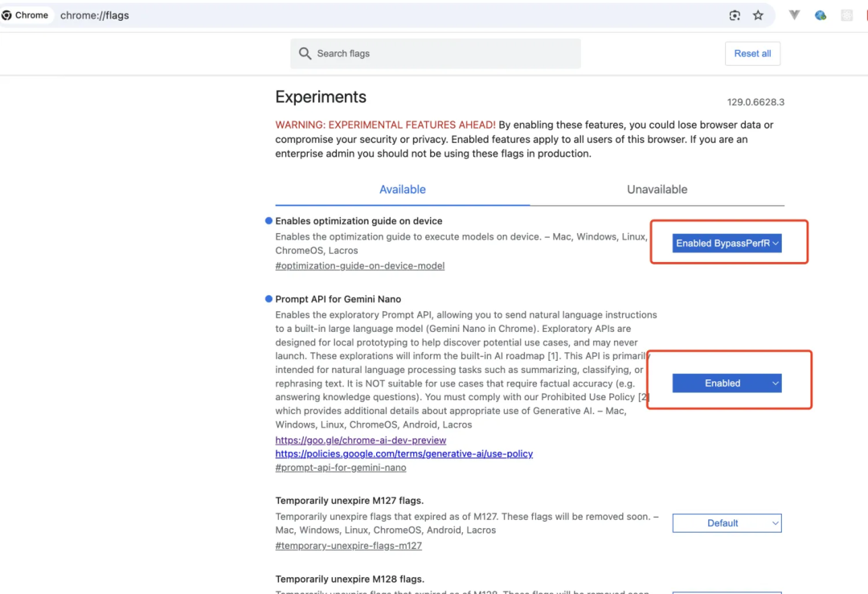Expand Default dropdown for unexpire M127 flags
This screenshot has height=594, width=868.
click(727, 523)
